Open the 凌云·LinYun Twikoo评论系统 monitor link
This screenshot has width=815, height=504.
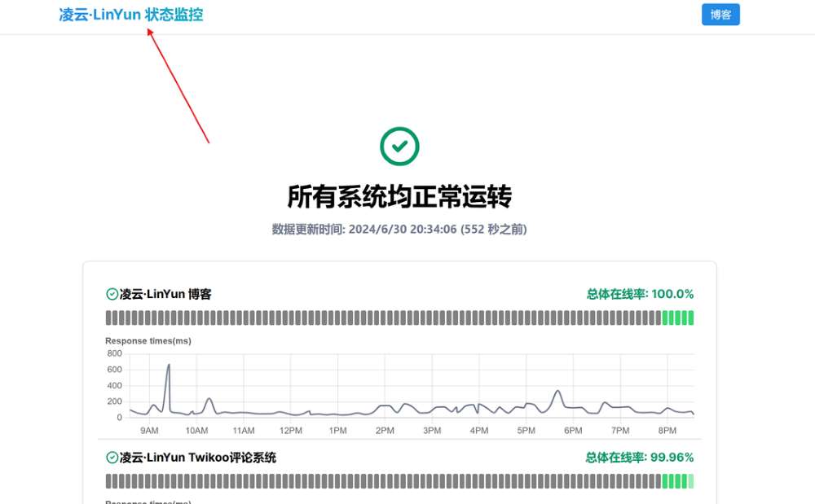click(198, 458)
